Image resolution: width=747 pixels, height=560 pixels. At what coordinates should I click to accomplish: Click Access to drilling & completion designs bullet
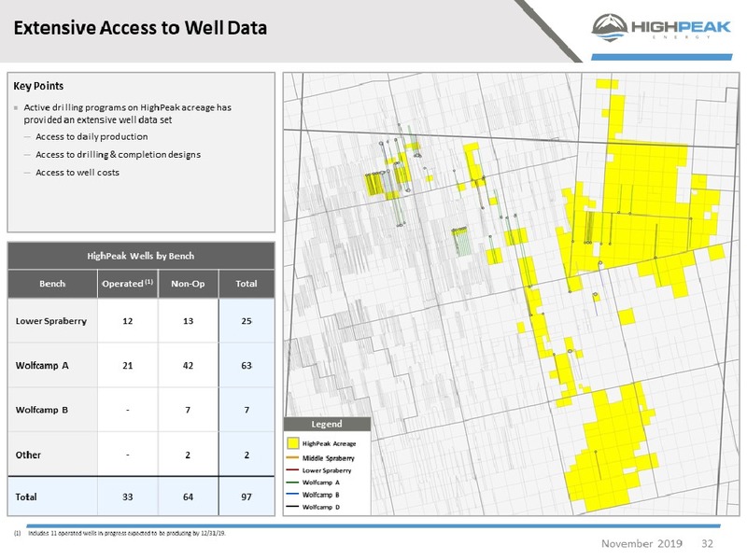click(x=119, y=155)
